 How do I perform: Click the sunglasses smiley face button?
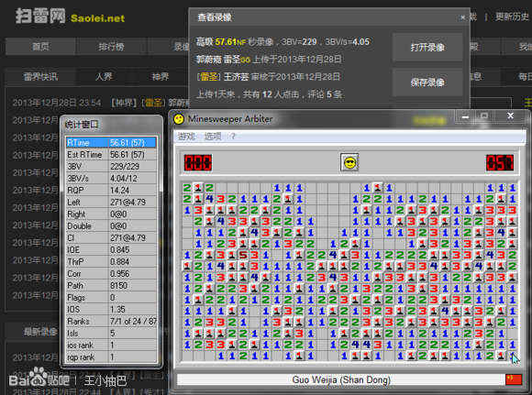(x=349, y=163)
